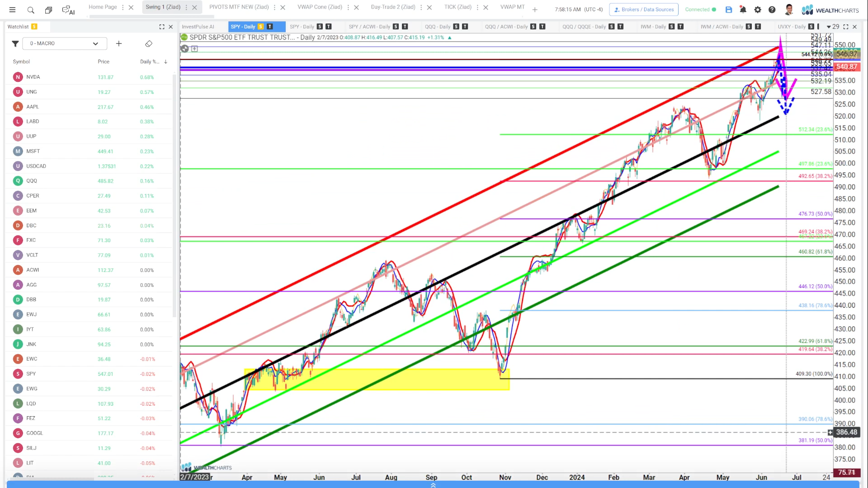Click the blue save workspace icon
The width and height of the screenshot is (868, 488).
coord(729,9)
